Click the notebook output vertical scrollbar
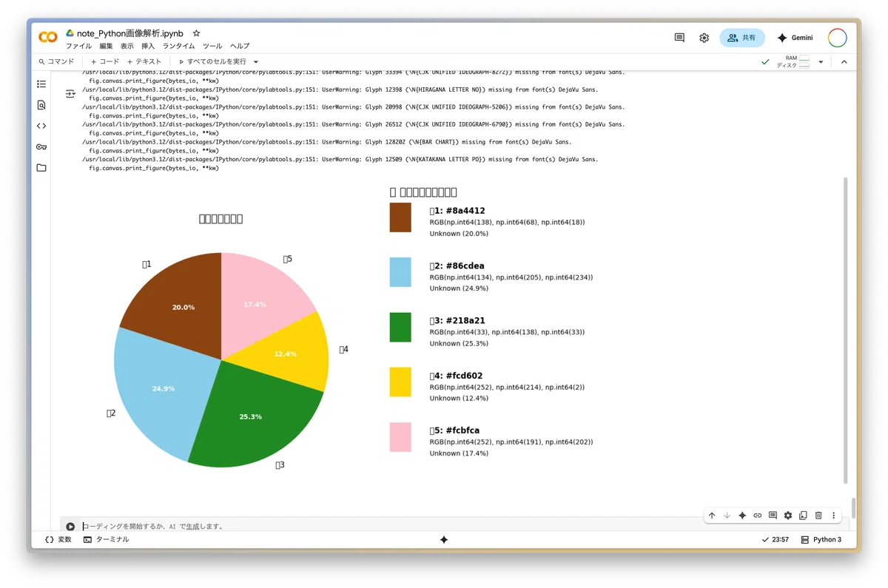 coord(846,330)
